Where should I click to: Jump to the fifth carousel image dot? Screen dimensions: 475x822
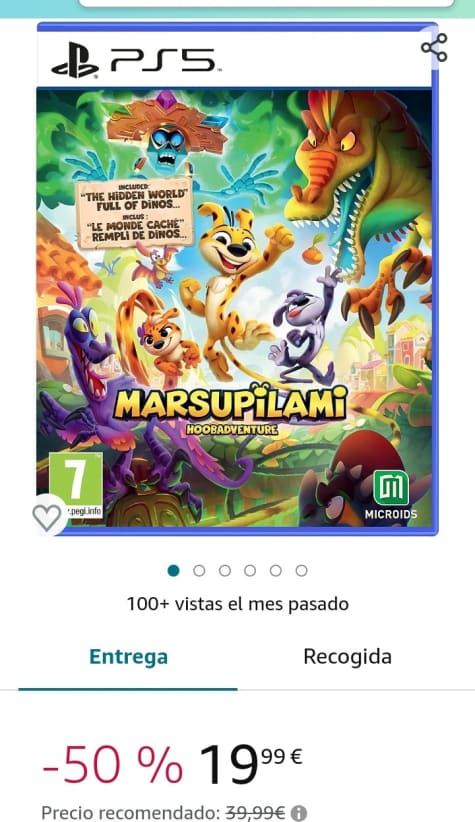[276, 570]
